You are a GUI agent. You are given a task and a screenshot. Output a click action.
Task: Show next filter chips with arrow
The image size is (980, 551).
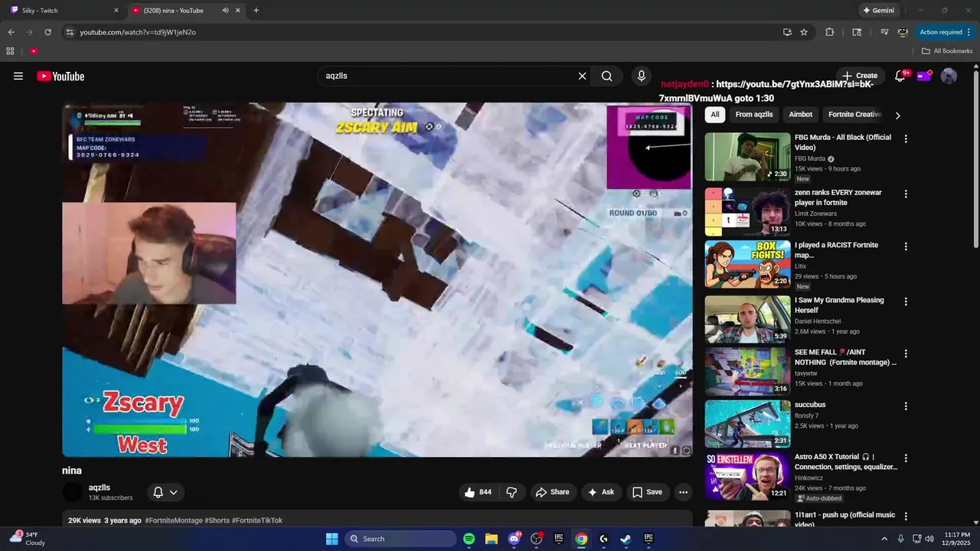pyautogui.click(x=897, y=116)
